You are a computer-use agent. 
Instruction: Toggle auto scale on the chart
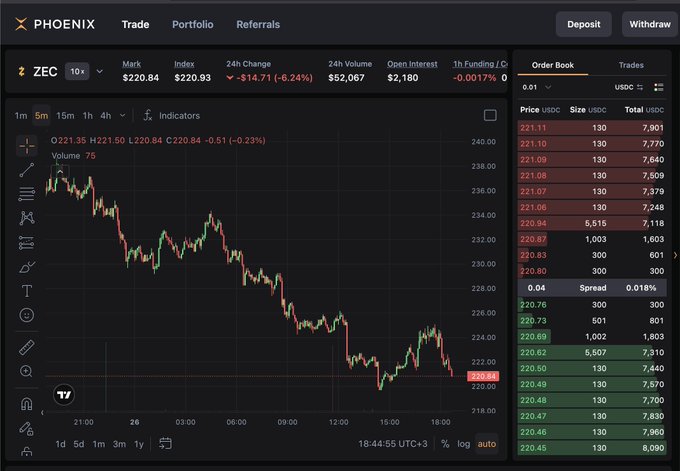[487, 443]
